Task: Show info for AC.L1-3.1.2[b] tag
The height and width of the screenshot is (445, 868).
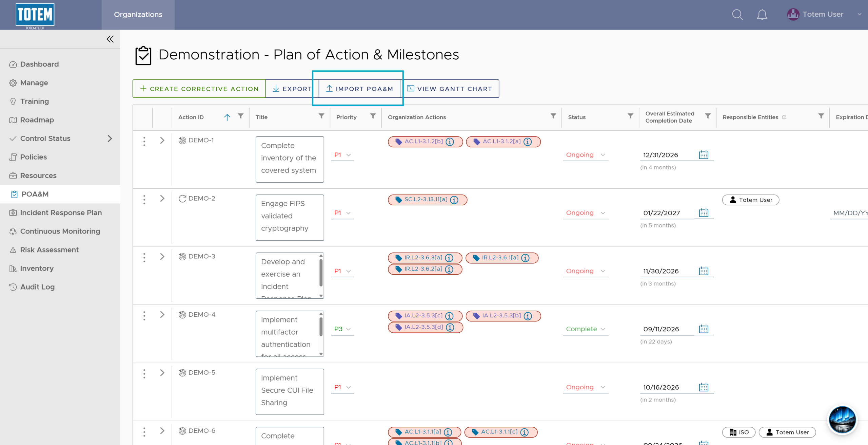Action: coord(450,142)
